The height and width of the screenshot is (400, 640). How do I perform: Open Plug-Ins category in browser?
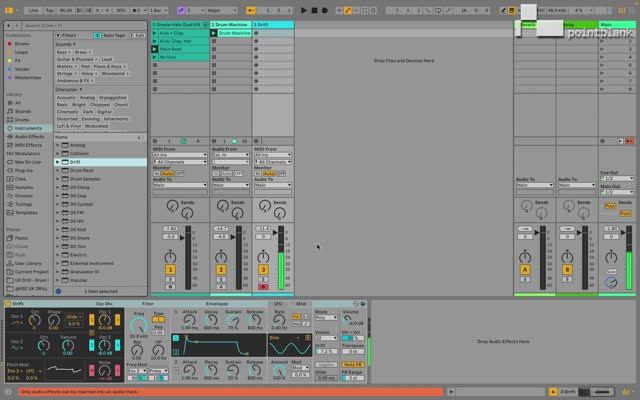click(x=24, y=170)
